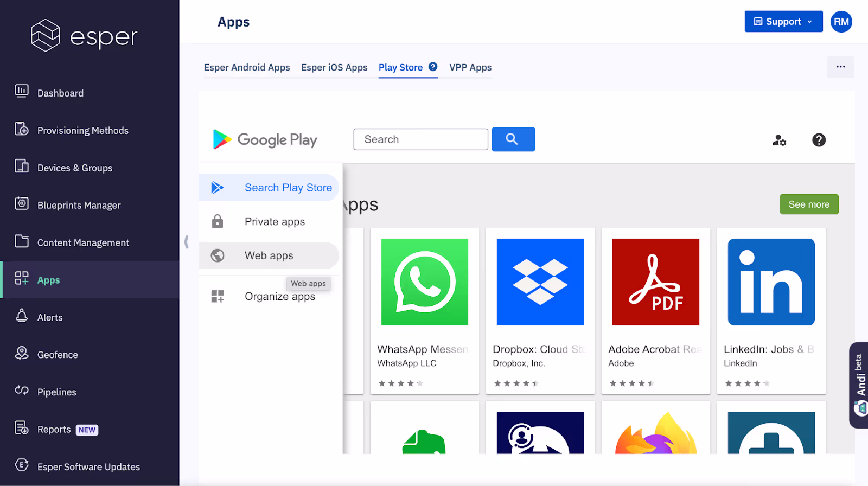Click the Alerts bell icon

click(22, 316)
